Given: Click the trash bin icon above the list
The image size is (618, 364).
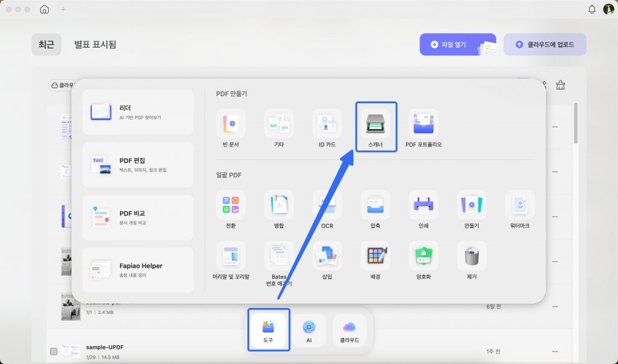Looking at the screenshot, I should click(x=560, y=85).
